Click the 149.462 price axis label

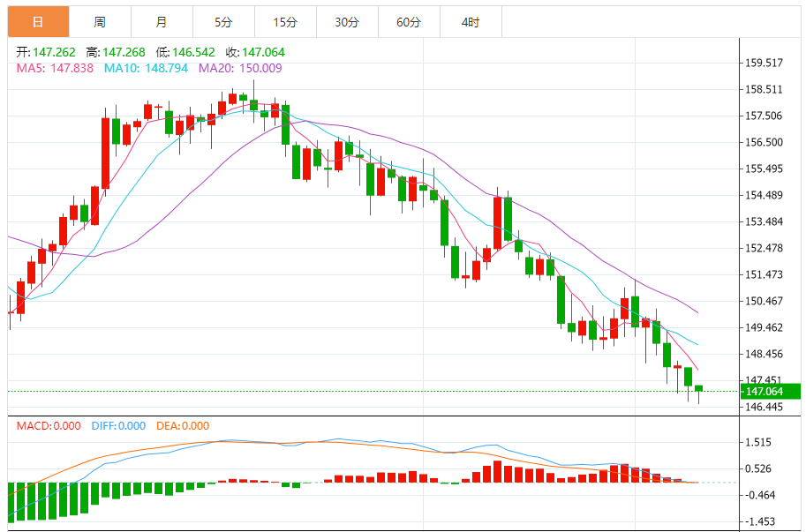(765, 327)
